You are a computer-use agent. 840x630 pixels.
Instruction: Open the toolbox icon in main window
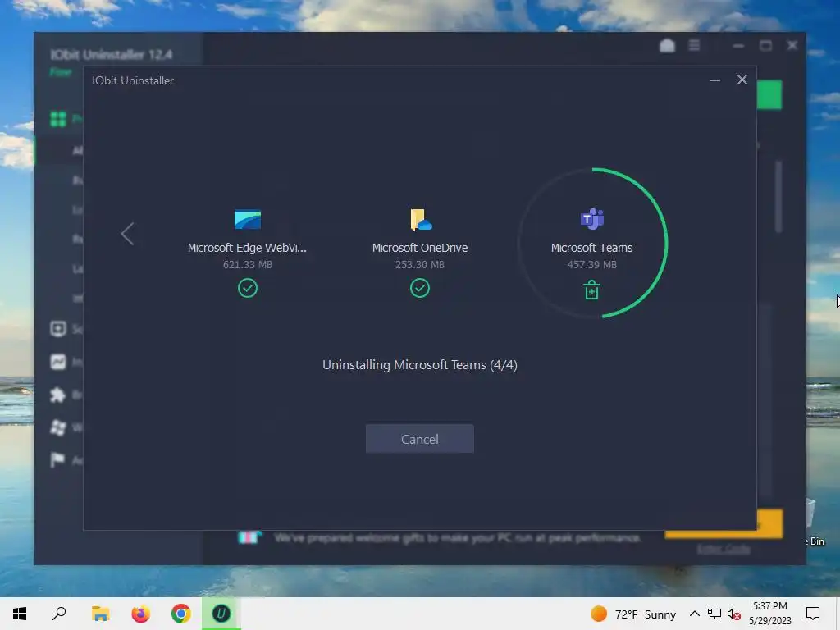click(x=667, y=46)
